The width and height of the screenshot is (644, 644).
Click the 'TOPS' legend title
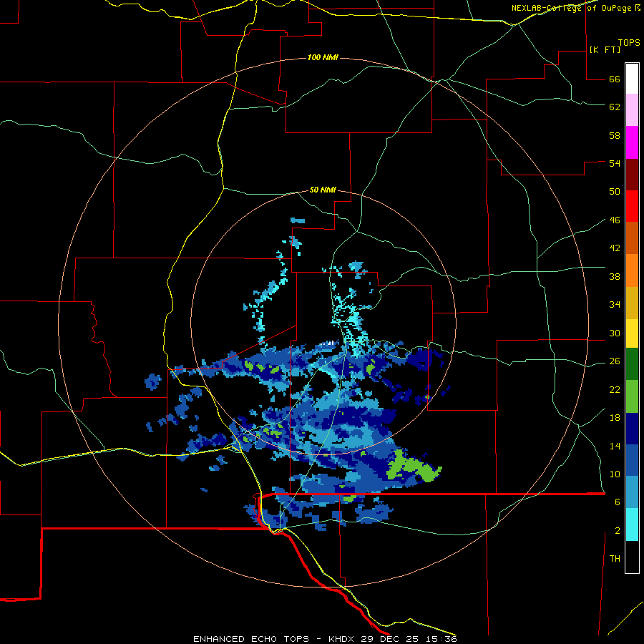coord(629,43)
